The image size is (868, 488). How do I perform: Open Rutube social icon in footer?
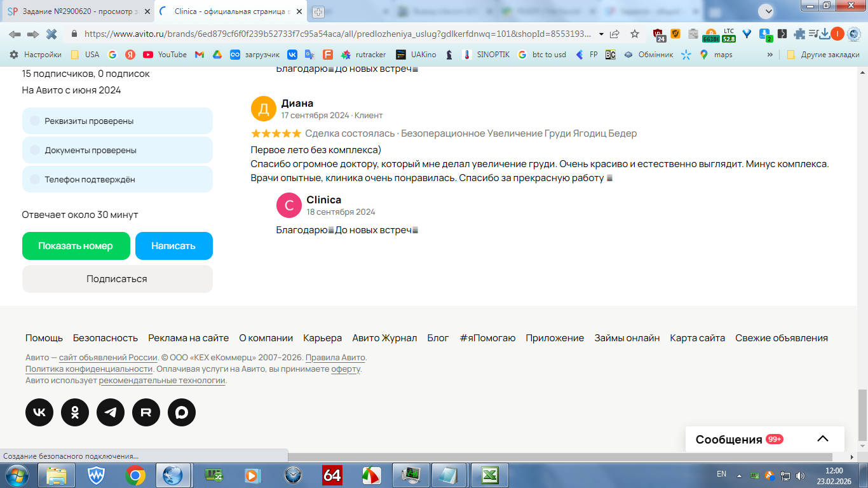146,412
